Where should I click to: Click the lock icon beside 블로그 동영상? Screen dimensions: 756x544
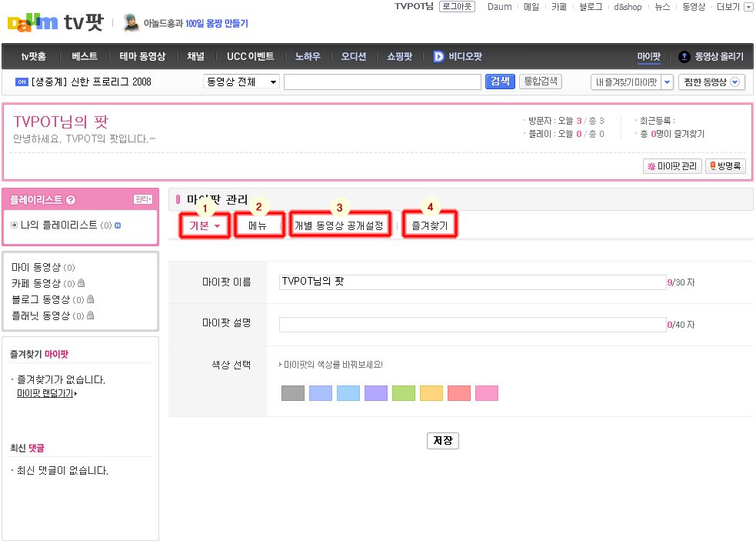click(x=90, y=299)
